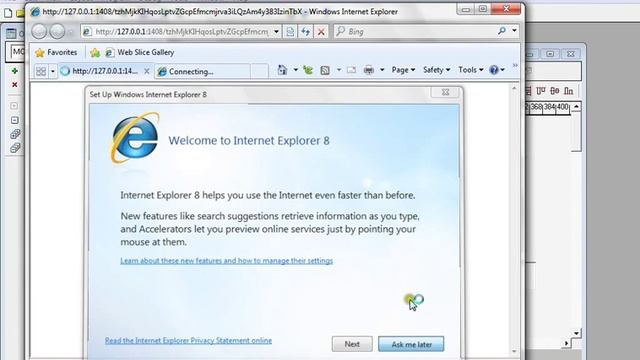The height and width of the screenshot is (360, 640).
Task: Click second red alignment icon in background toolbar
Action: (540, 91)
